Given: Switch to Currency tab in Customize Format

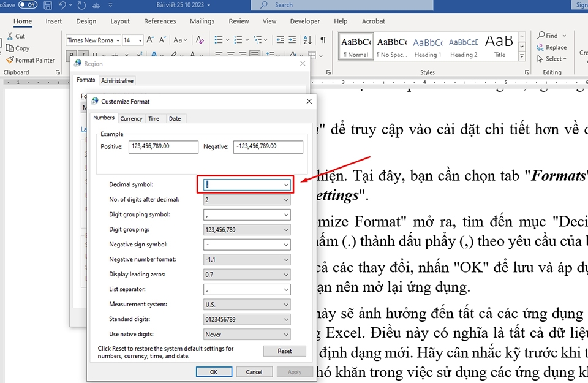Looking at the screenshot, I should tap(131, 118).
